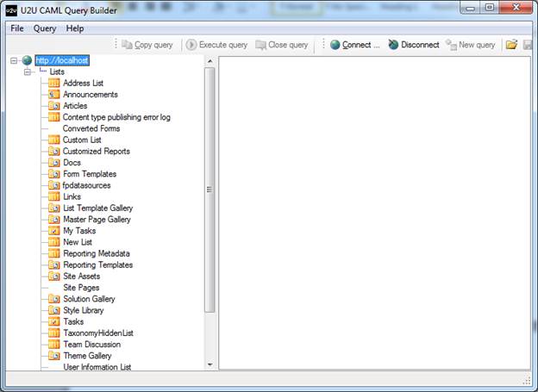Click the empty query result pane

pyautogui.click(x=375, y=213)
